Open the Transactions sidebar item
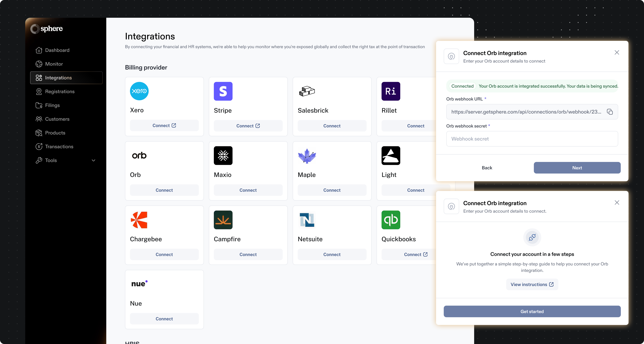 coord(59,146)
